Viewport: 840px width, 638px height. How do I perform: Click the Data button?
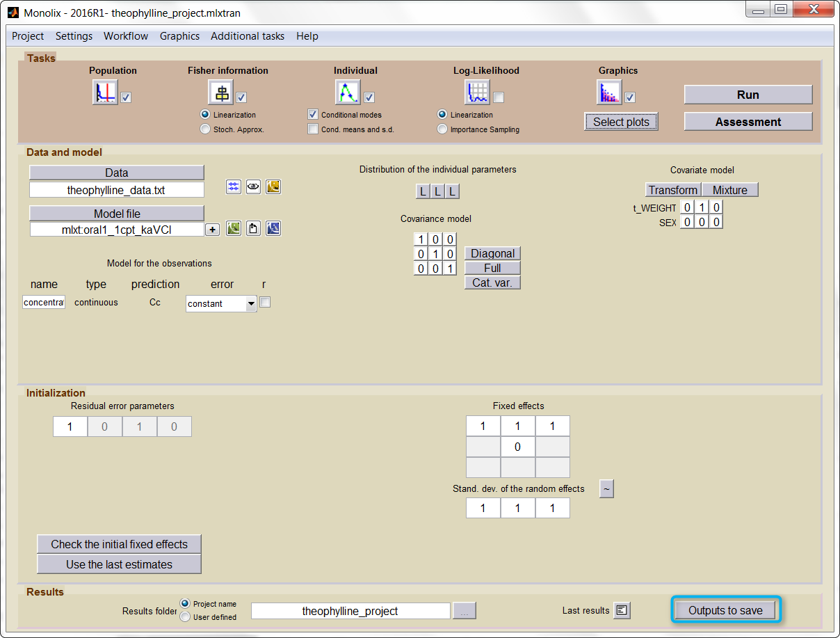click(117, 173)
